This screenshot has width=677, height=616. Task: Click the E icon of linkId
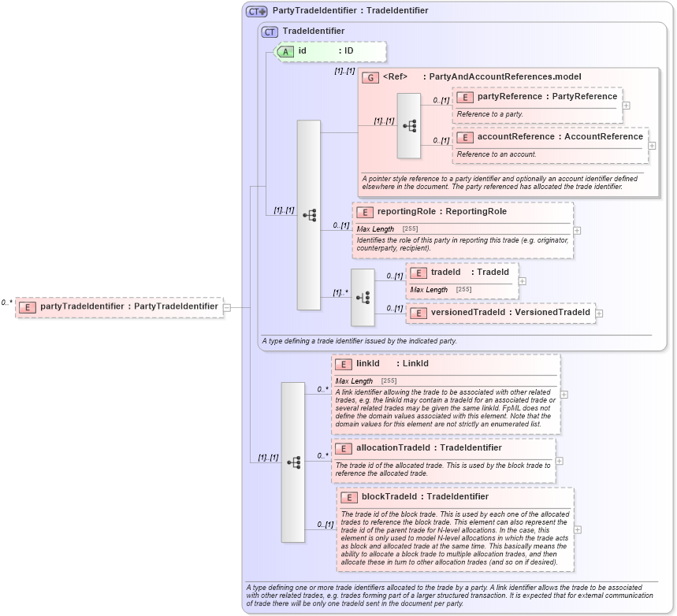tap(344, 365)
